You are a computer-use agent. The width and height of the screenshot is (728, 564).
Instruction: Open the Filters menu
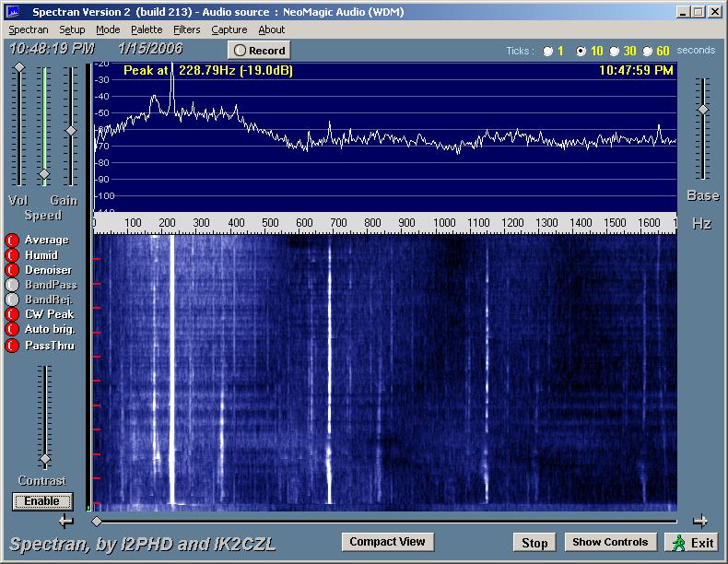point(187,29)
